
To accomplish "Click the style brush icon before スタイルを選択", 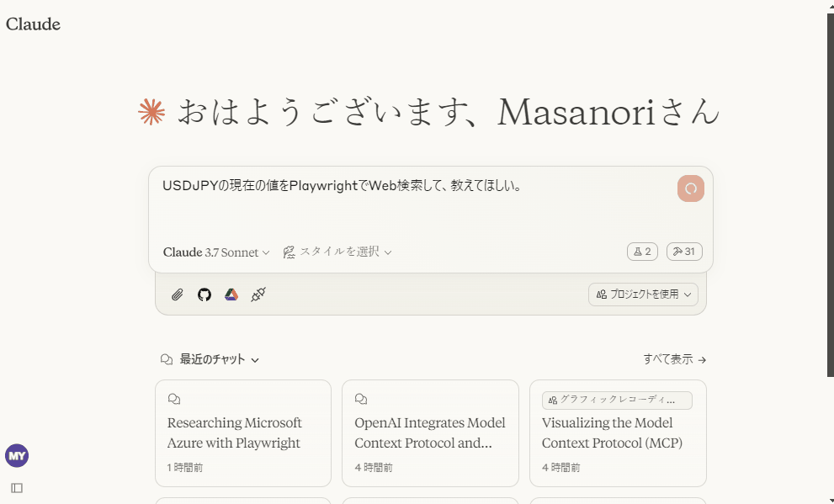I will tap(289, 252).
